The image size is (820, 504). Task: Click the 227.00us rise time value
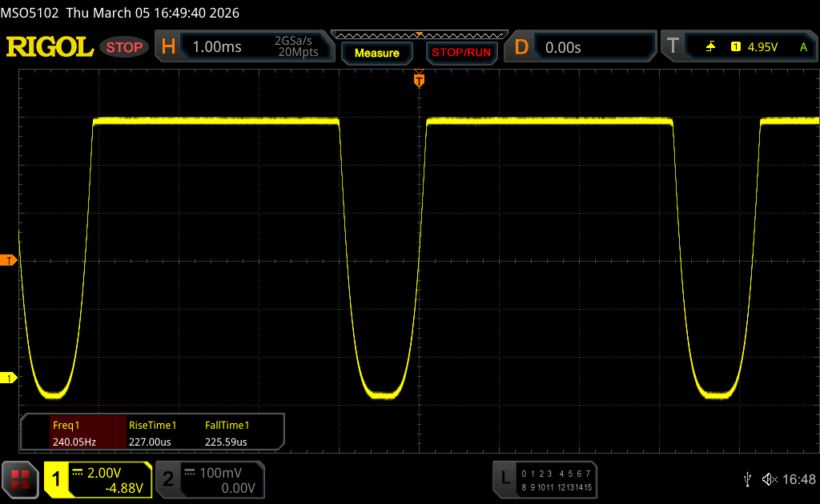[x=150, y=442]
